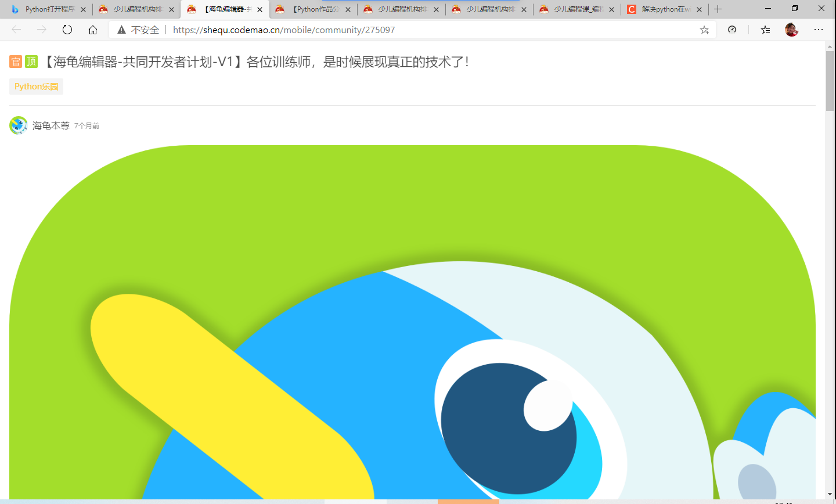836x504 pixels.
Task: Click the browser forward arrow
Action: coord(42,30)
